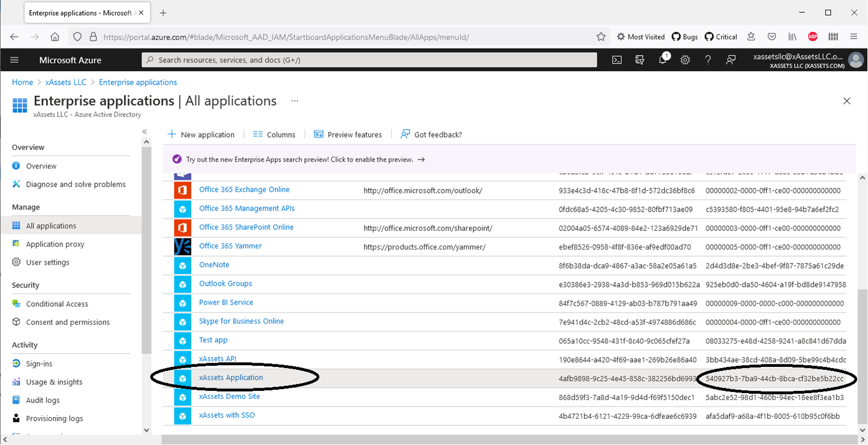Open the Help pane via the question mark icon
The image size is (868, 445).
tap(708, 59)
